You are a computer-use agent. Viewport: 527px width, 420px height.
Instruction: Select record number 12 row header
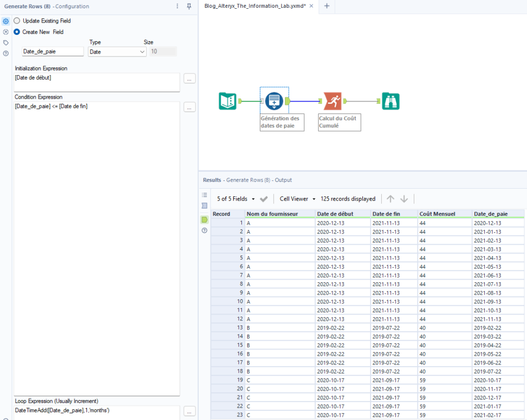227,319
